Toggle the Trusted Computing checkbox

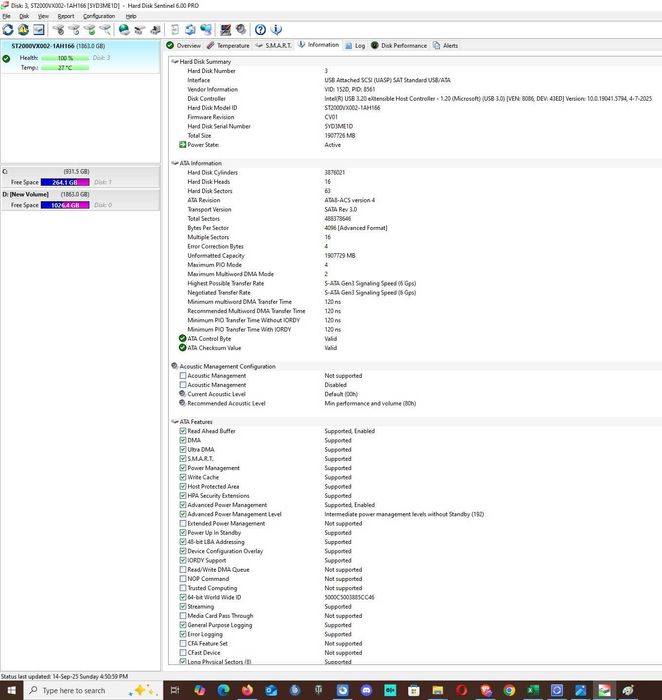[x=183, y=588]
